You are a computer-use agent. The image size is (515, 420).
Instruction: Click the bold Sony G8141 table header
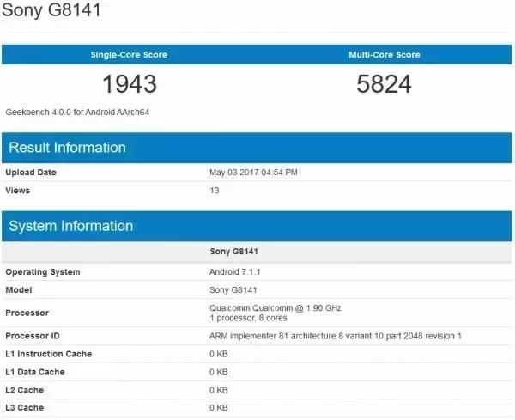(x=233, y=252)
